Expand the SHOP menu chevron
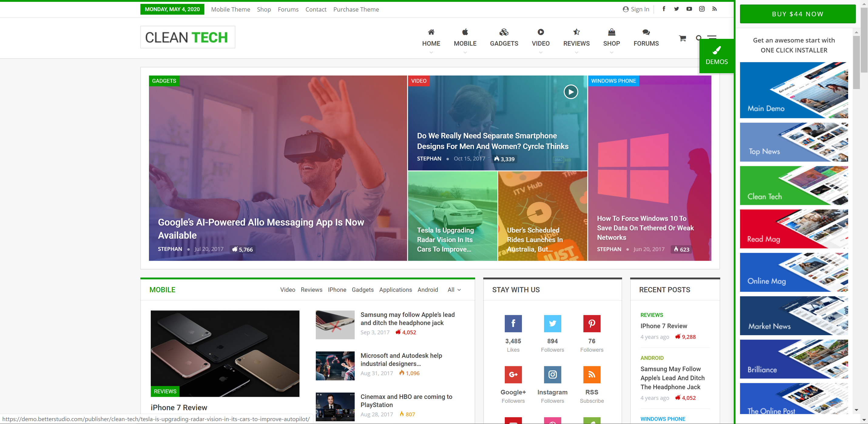 [612, 53]
